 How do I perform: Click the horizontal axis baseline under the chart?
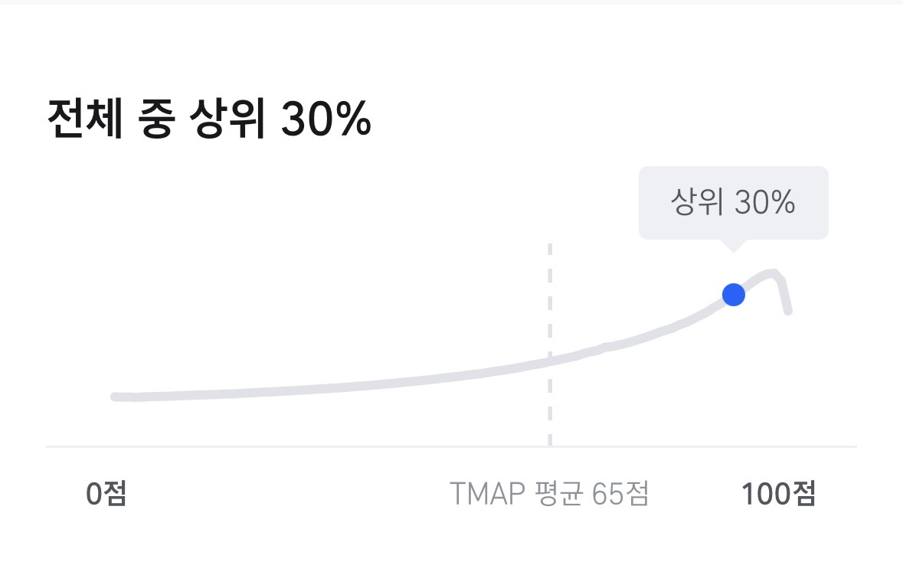[x=306, y=446]
